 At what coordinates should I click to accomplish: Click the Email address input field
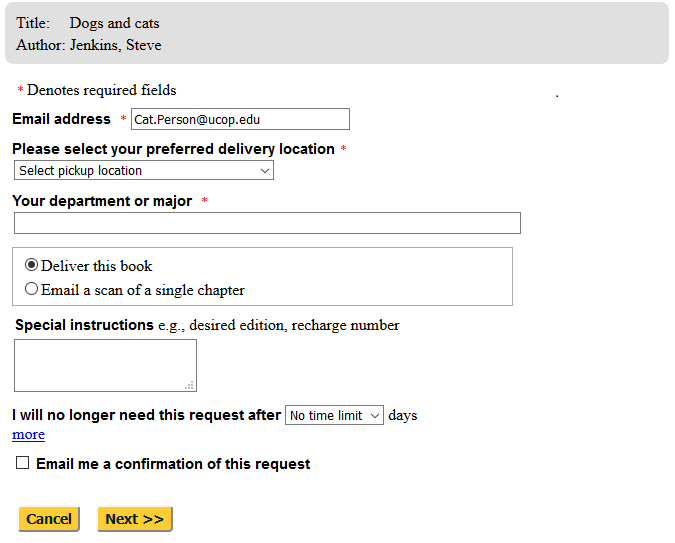pos(240,119)
